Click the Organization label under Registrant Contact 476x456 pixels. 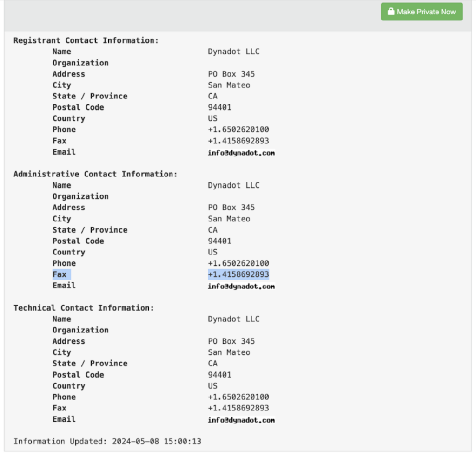coord(80,63)
